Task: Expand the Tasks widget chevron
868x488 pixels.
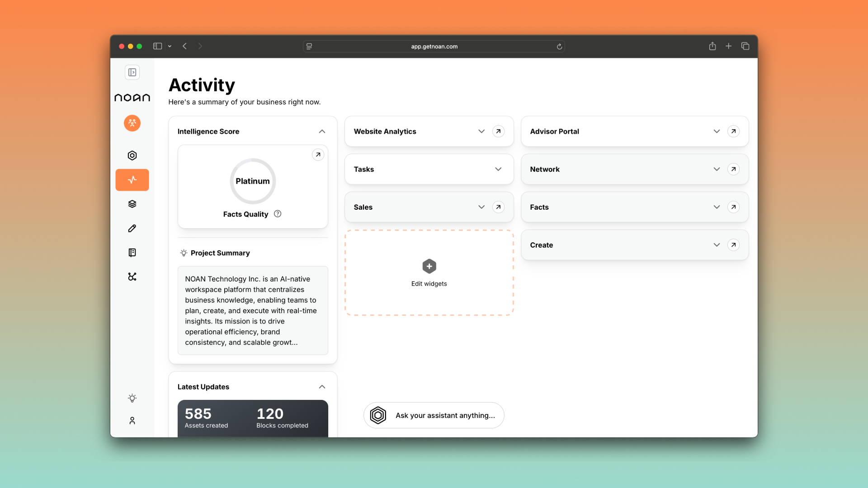Action: 498,169
